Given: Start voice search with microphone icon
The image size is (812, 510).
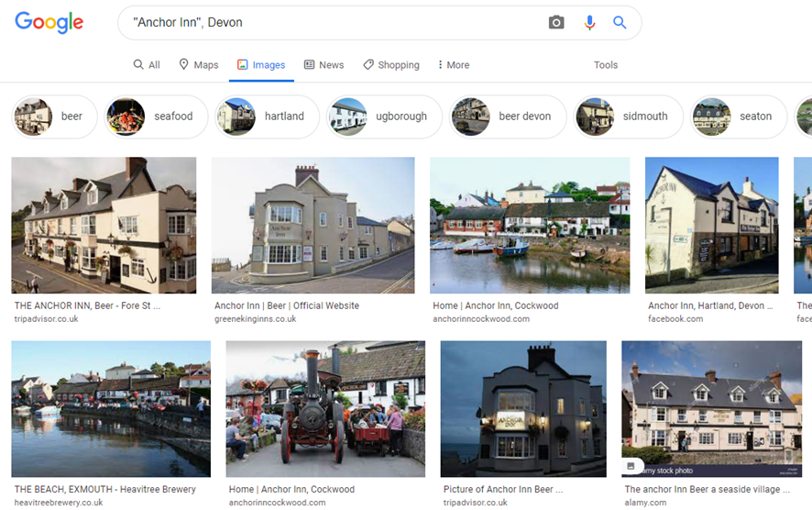Looking at the screenshot, I should (x=589, y=23).
